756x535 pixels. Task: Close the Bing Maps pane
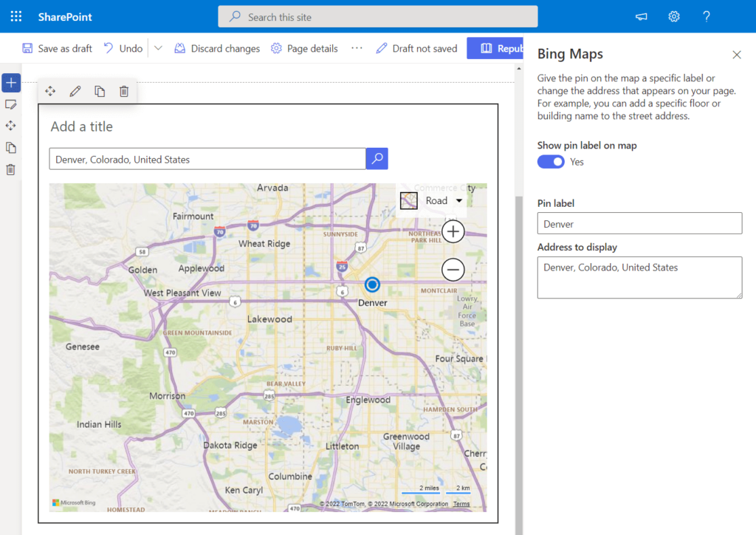point(737,55)
